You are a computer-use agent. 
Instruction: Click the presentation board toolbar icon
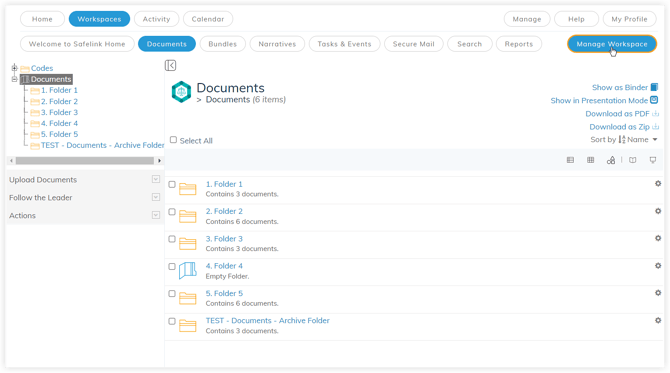(653, 160)
